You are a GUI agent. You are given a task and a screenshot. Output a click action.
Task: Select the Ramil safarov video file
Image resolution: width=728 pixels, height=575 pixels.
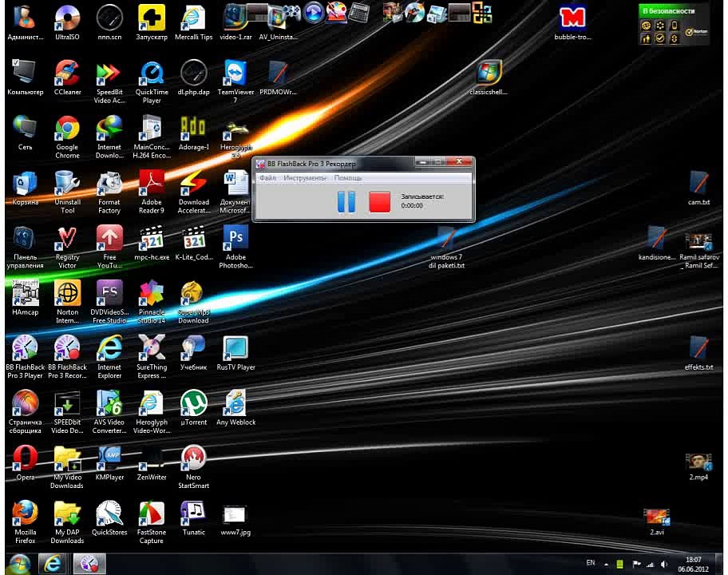698,251
